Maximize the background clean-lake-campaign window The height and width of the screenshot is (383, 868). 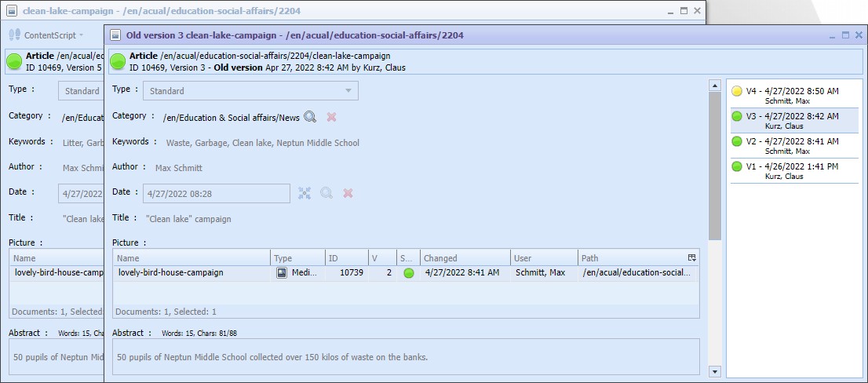tap(684, 10)
